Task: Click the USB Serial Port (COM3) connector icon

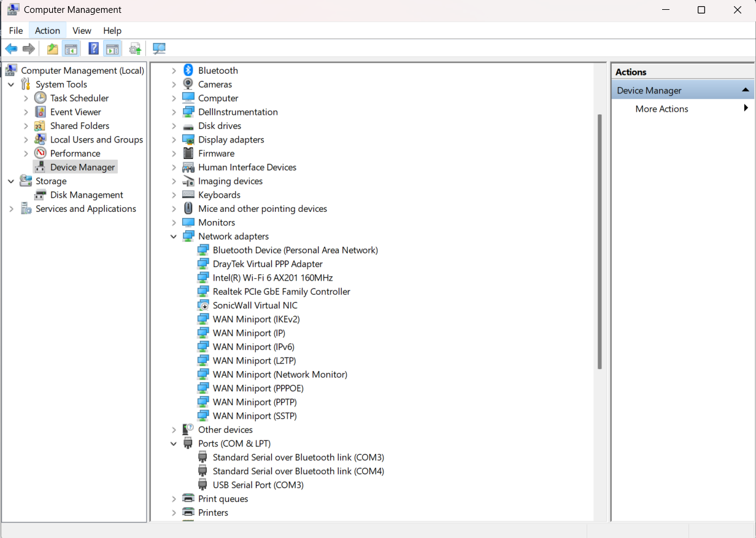Action: pyautogui.click(x=203, y=485)
